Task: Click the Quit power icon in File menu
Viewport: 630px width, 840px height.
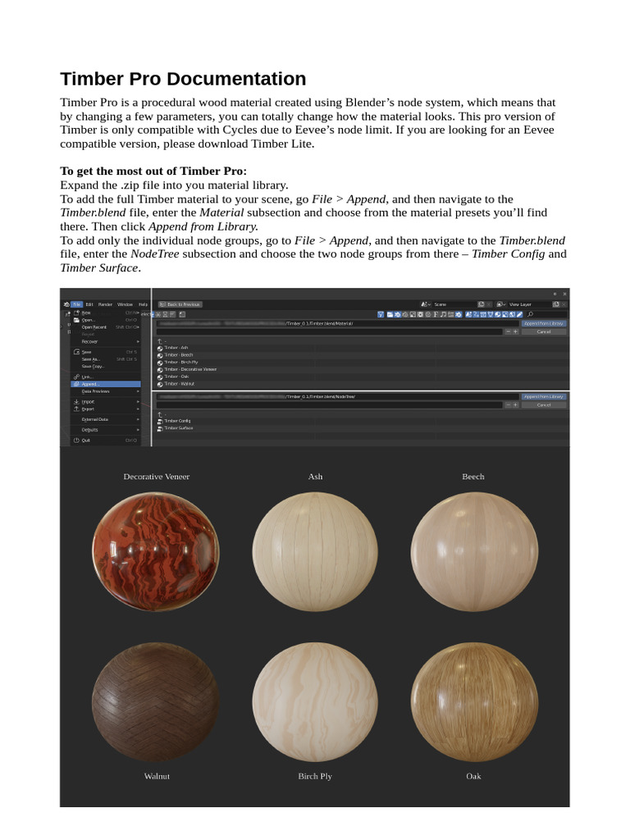Action: click(76, 441)
